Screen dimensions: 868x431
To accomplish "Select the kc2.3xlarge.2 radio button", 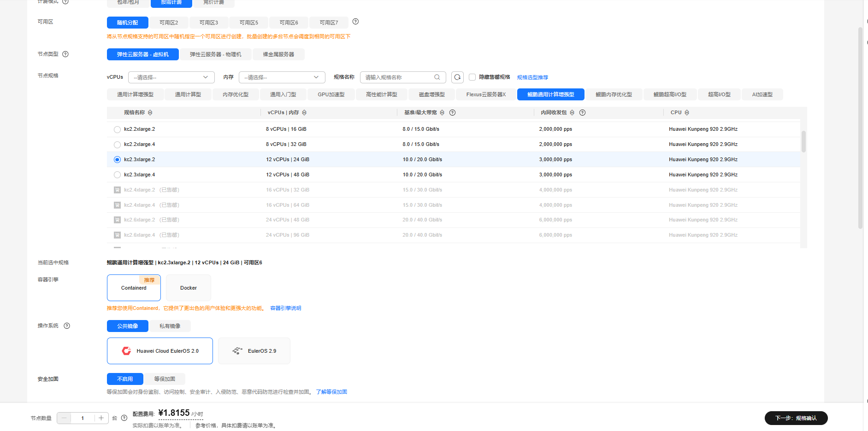I will [x=117, y=160].
